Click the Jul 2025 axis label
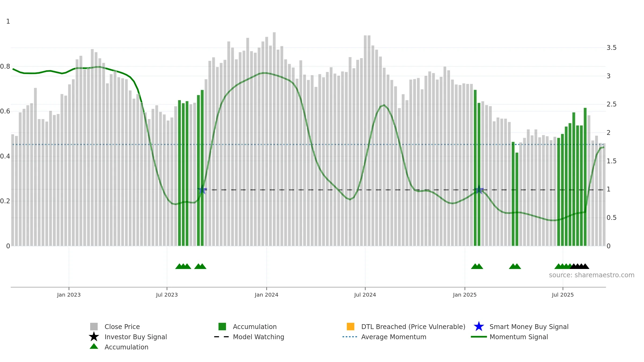Image resolution: width=644 pixels, height=362 pixels. tap(563, 295)
